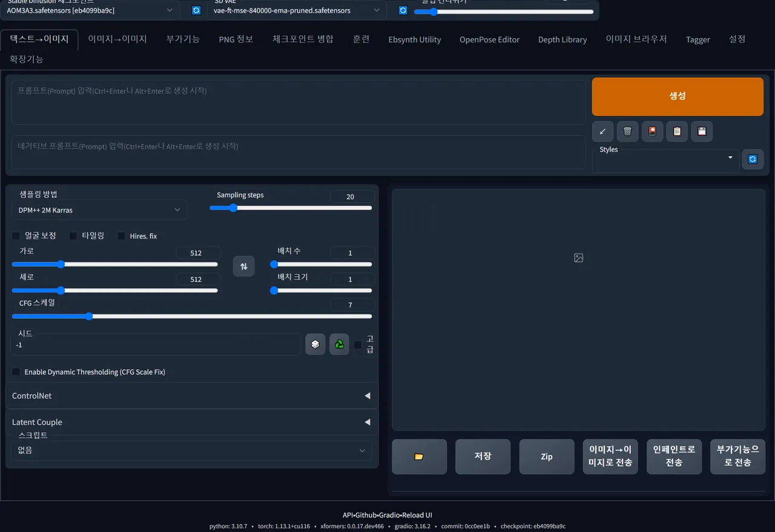Click the CFG 스케일 number field
The width and height of the screenshot is (775, 532).
pos(352,305)
